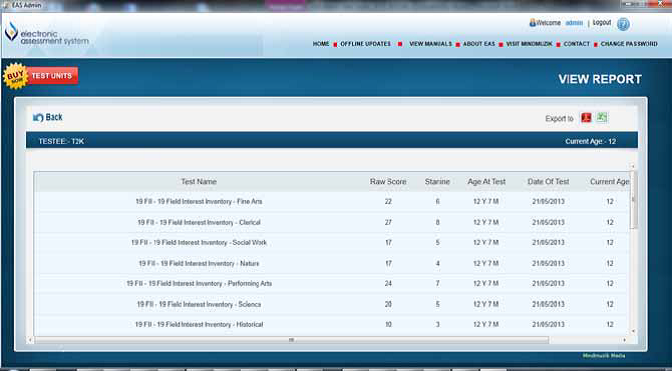Viewport: 672px width, 371px height.
Task: Click the Back arrow icon
Action: pyautogui.click(x=38, y=117)
